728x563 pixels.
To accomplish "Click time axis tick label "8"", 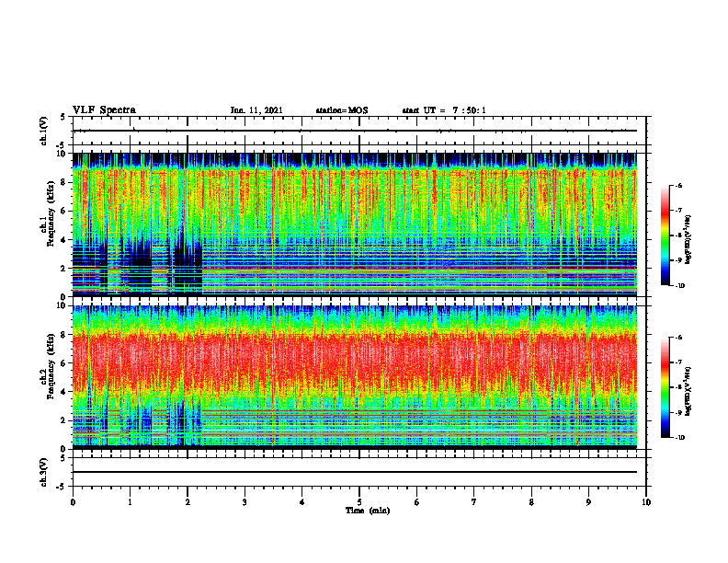I will point(531,502).
